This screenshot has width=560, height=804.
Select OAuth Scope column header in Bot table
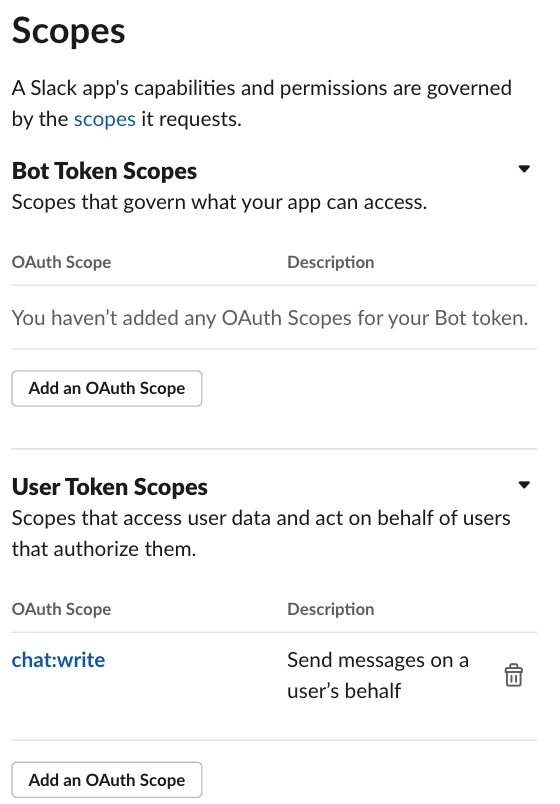click(62, 262)
